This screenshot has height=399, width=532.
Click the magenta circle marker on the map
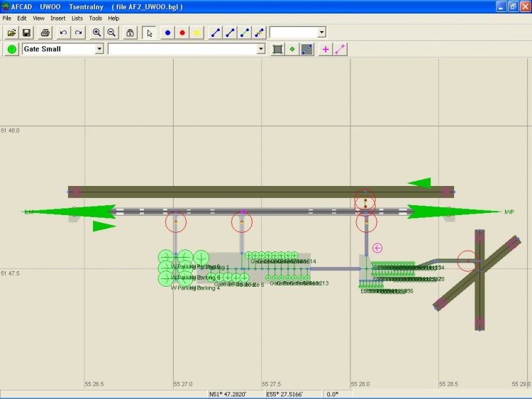click(377, 248)
